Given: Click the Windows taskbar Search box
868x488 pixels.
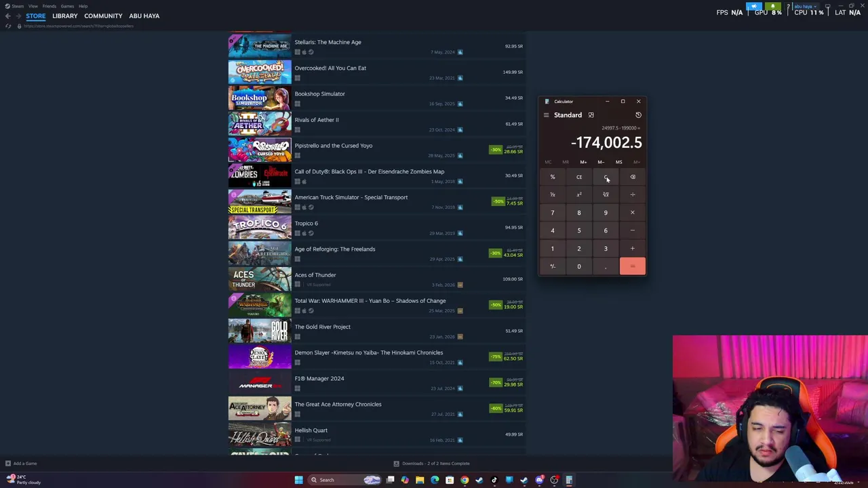Looking at the screenshot, I should click(x=344, y=480).
